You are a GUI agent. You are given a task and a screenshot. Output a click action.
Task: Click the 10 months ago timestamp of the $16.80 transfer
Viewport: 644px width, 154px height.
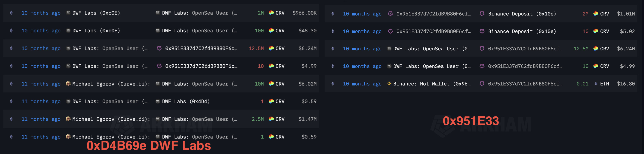tap(362, 84)
